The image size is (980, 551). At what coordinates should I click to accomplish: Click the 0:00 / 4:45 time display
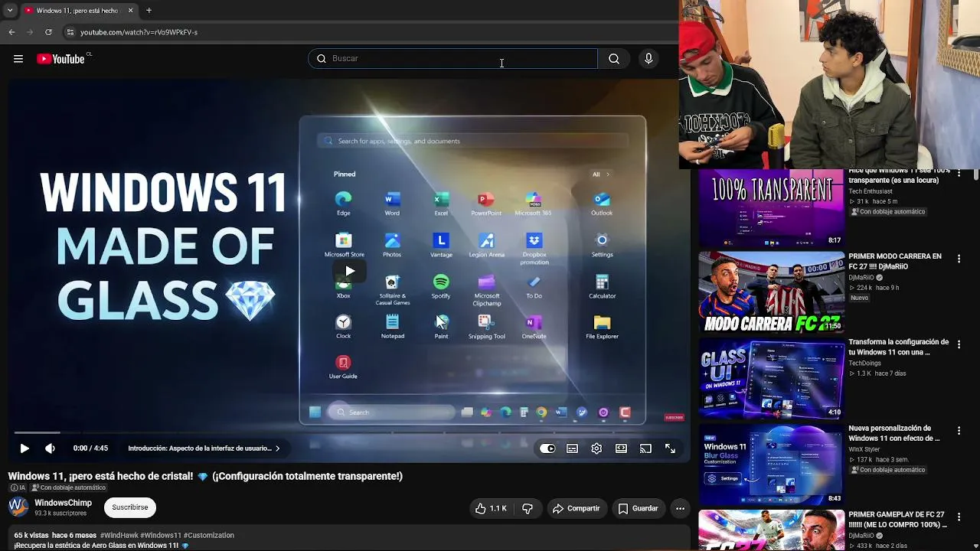click(x=90, y=448)
